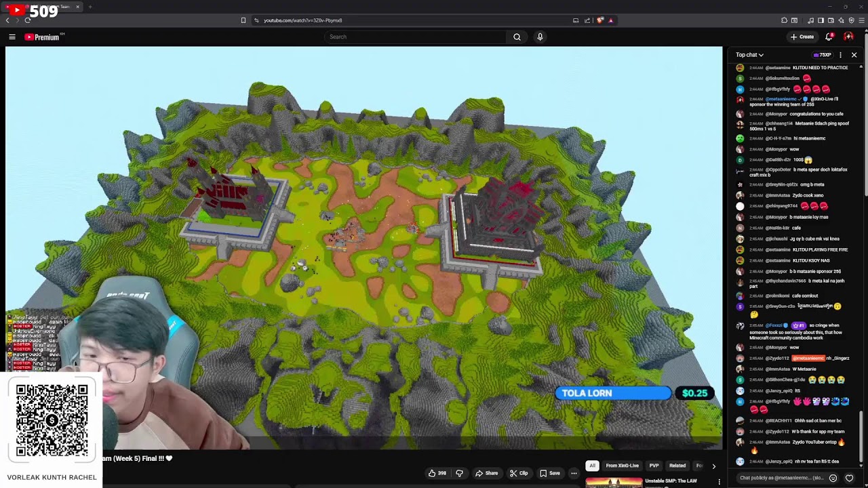Click the 'KLITDU NEED TO PRACTICE' chat message
Image resolution: width=868 pixels, height=488 pixels.
pos(821,68)
